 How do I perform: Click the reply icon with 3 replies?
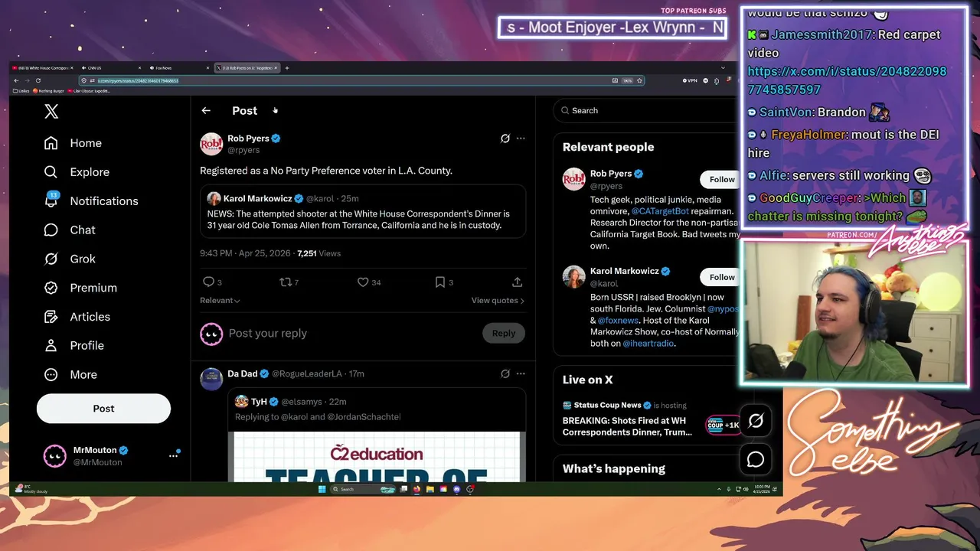208,282
